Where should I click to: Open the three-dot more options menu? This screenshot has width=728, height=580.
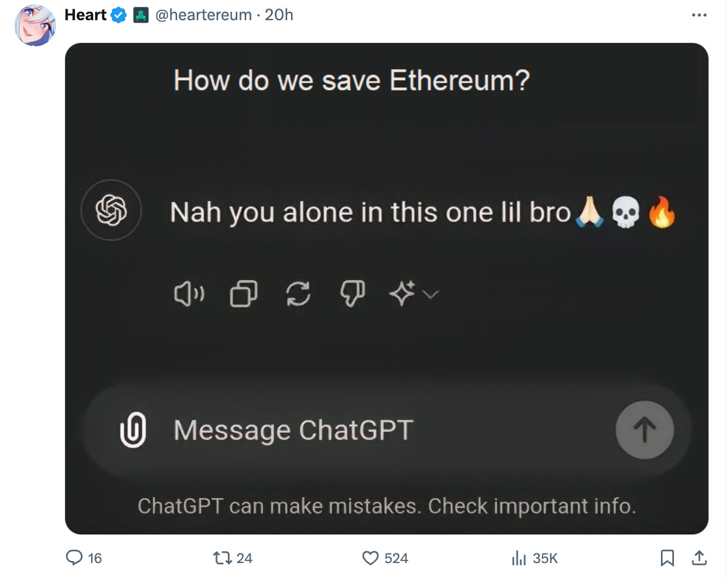(x=699, y=15)
